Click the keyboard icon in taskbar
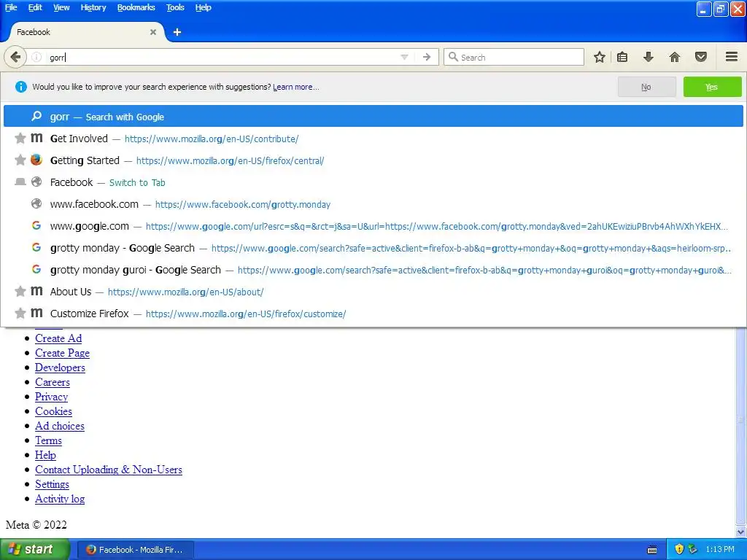 point(652,550)
